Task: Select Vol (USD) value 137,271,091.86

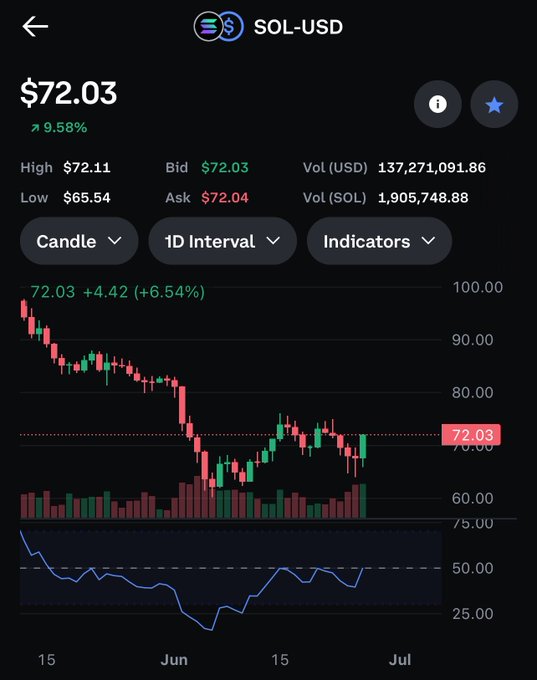Action: point(432,167)
